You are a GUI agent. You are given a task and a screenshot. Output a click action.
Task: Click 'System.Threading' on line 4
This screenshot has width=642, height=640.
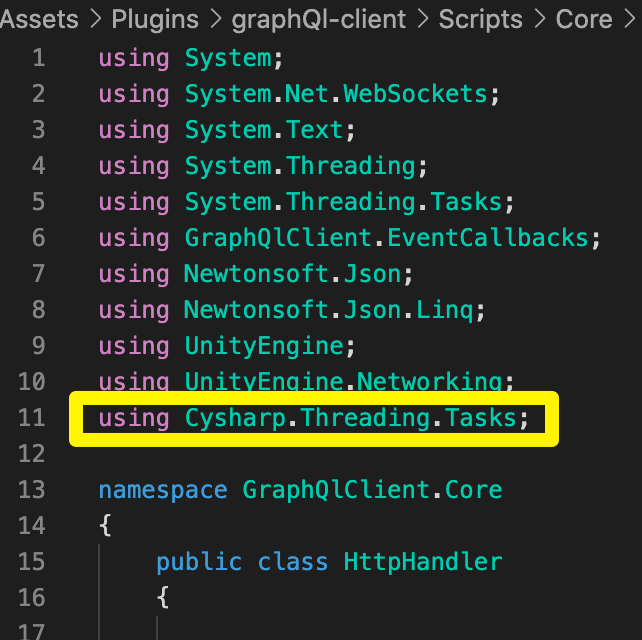point(300,166)
